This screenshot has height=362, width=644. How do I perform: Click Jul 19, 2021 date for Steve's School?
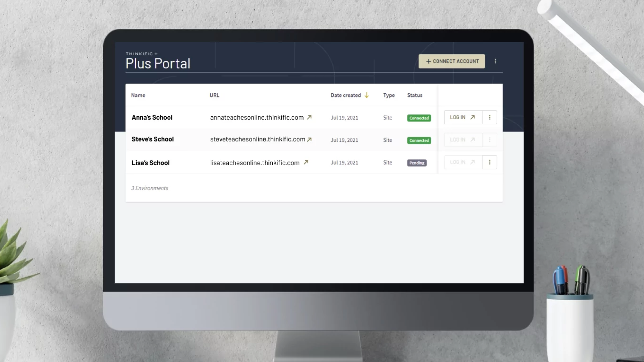[x=344, y=140]
